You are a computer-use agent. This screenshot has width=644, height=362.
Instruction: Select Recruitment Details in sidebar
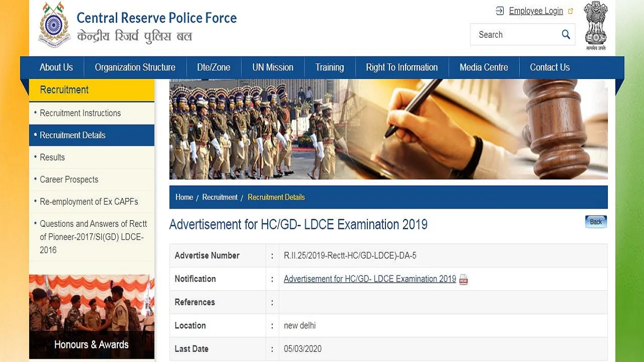92,135
